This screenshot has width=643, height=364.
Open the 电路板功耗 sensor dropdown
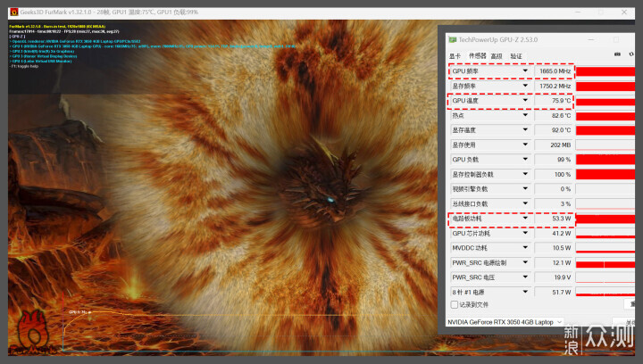(525, 219)
